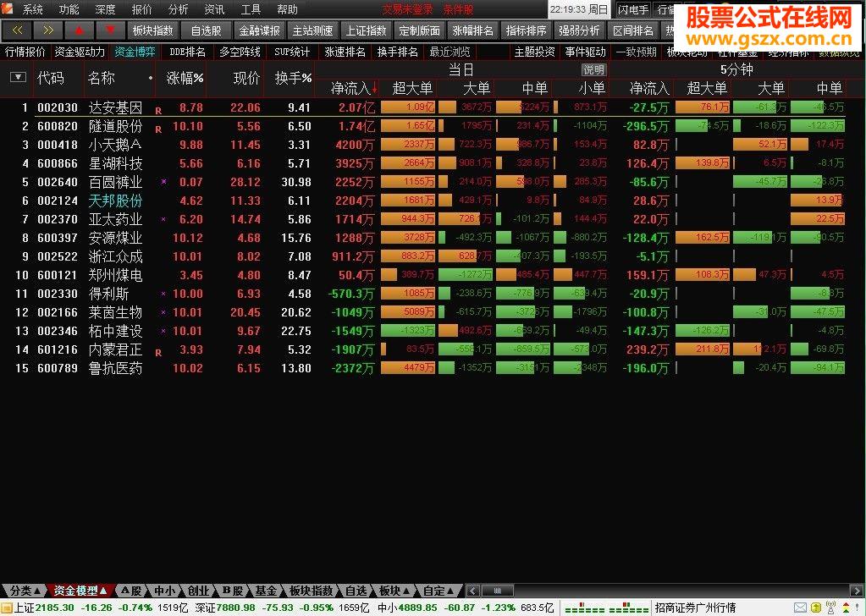
Task: Click the red down-triangle toolbar button
Action: pyautogui.click(x=110, y=30)
